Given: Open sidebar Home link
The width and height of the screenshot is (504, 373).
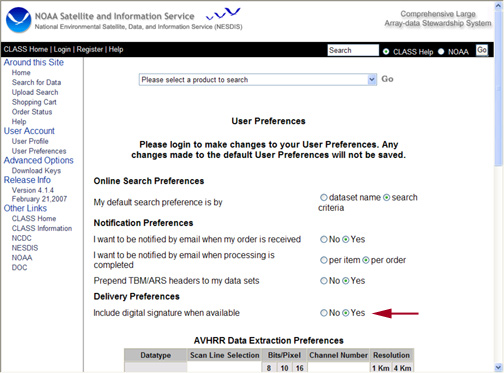Looking at the screenshot, I should [x=21, y=73].
